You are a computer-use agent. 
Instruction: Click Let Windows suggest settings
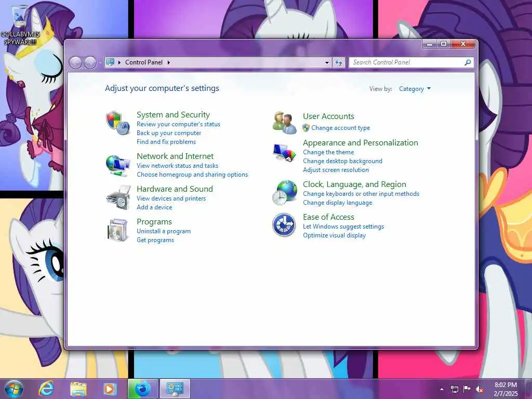coord(343,227)
